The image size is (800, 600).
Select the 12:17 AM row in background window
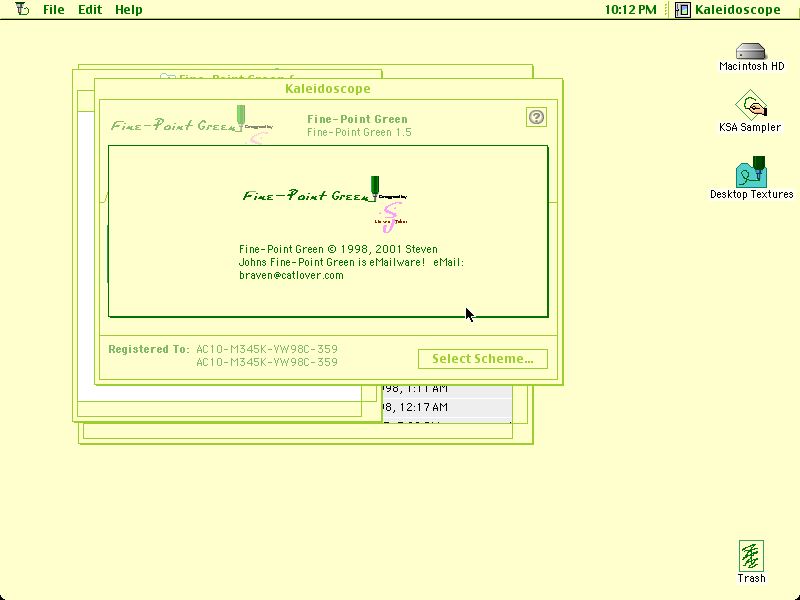tap(447, 407)
